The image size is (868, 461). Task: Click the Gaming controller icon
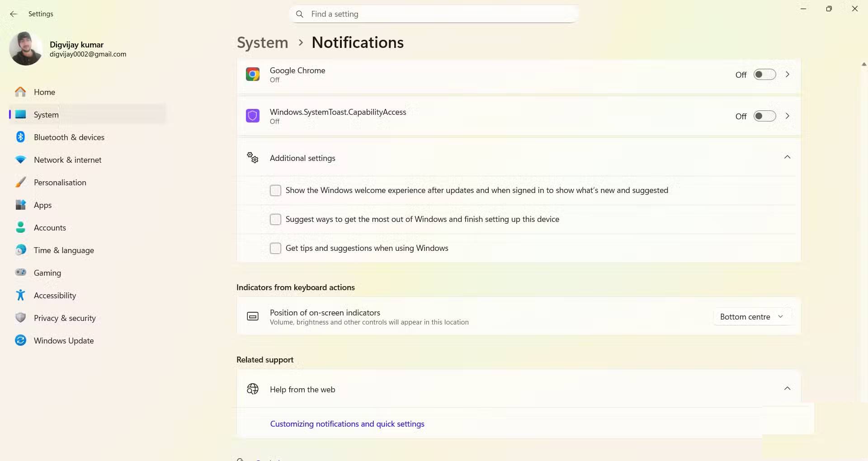tap(20, 273)
